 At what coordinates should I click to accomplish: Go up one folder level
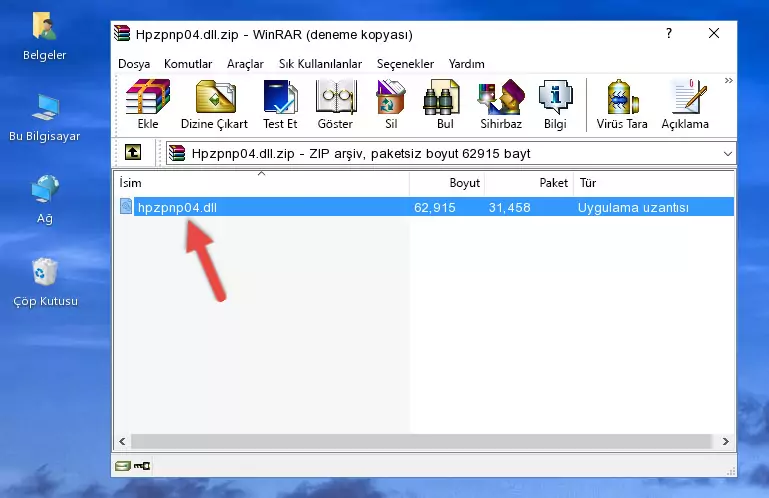pyautogui.click(x=133, y=153)
